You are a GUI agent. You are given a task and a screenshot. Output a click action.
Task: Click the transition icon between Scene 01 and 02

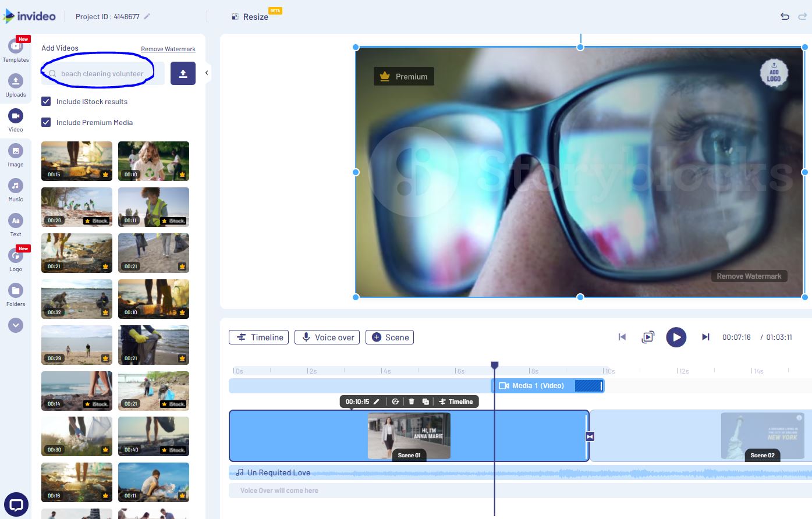pos(590,436)
